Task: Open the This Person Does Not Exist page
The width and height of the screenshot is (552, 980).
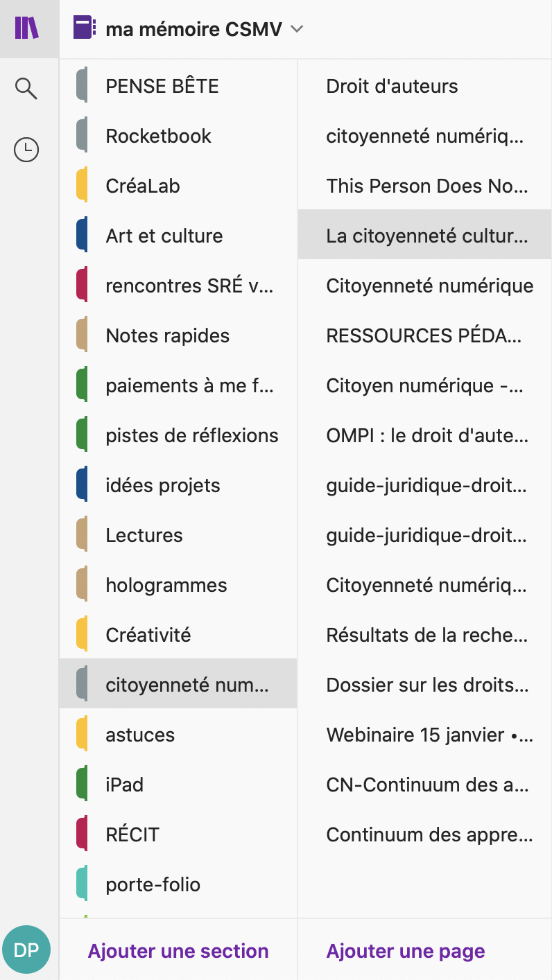Action: coord(427,186)
